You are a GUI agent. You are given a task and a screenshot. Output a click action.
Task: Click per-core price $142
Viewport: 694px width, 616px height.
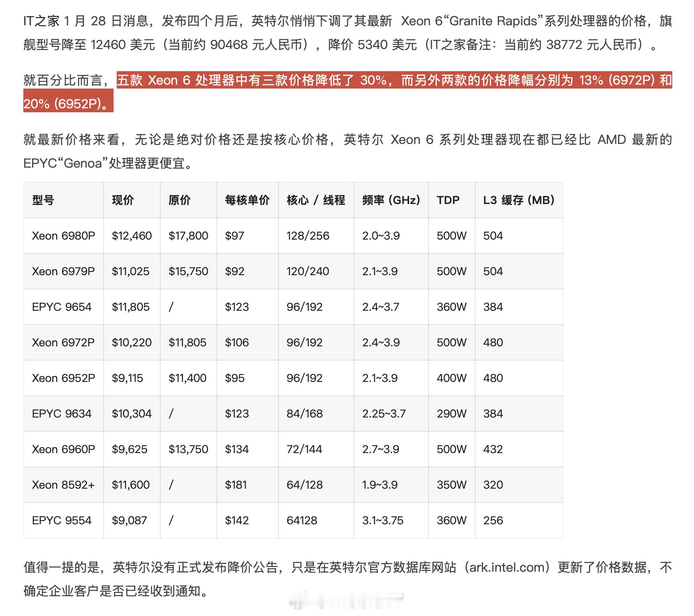tap(237, 520)
